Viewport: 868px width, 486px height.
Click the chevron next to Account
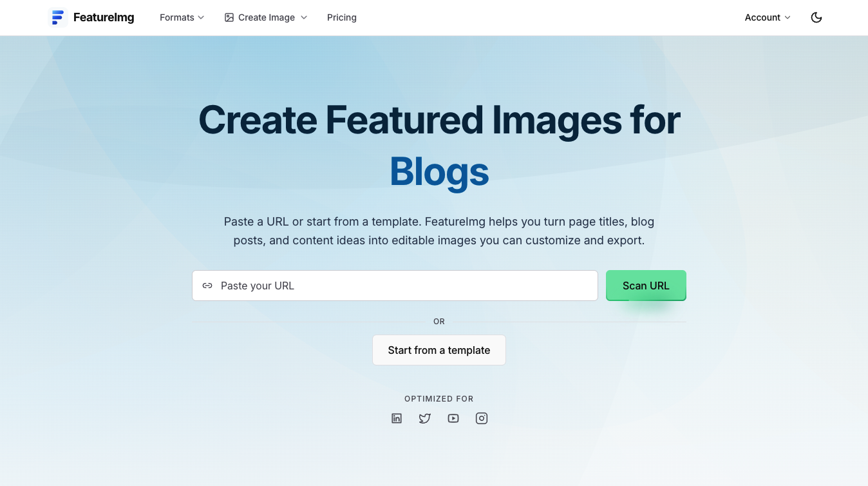(788, 17)
